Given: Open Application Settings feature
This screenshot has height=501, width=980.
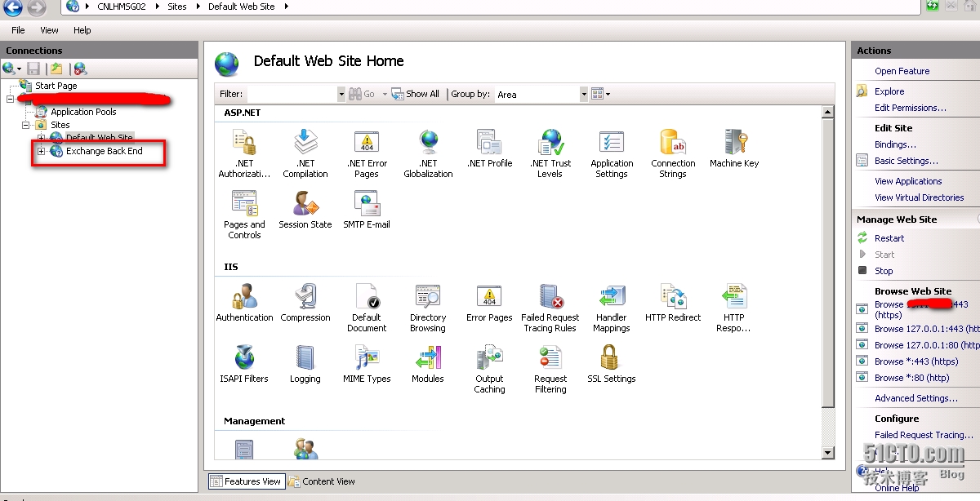Looking at the screenshot, I should (612, 153).
